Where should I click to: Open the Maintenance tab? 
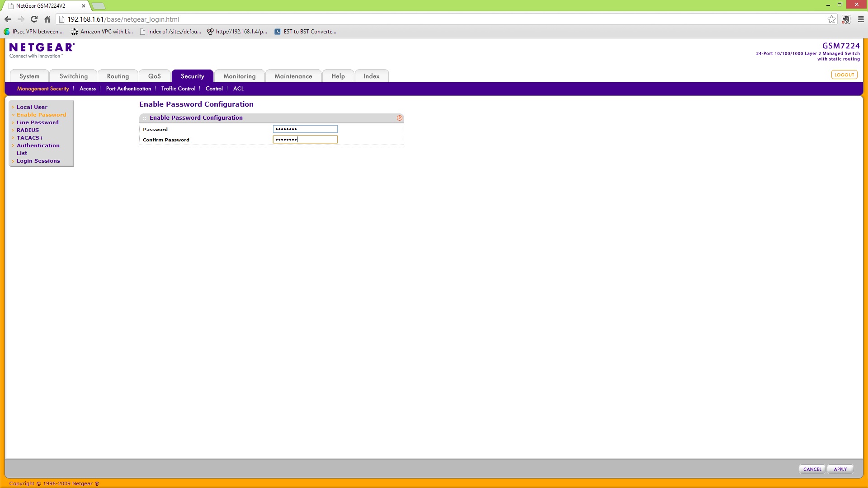tap(293, 76)
